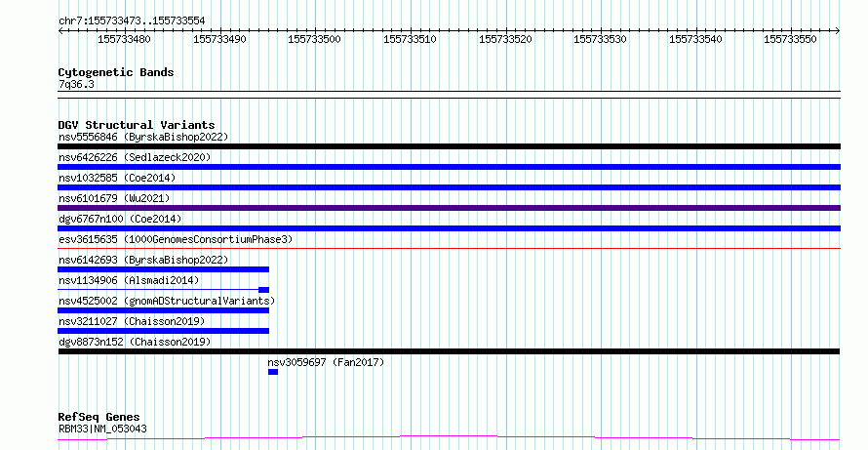868x450 pixels.
Task: Click the RefSeq Genes track title
Action: pyautogui.click(x=99, y=417)
